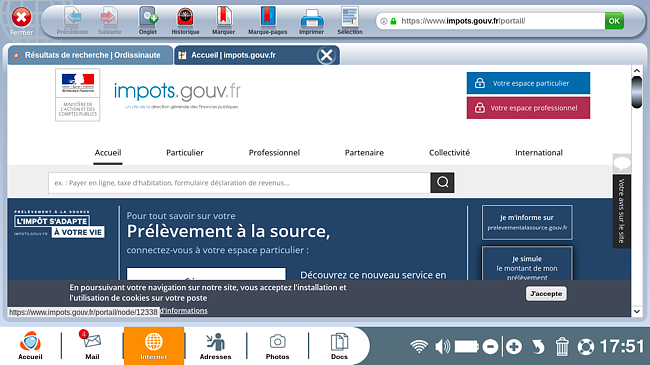Screen dimensions: 650x365
Task: Open Accueil in the bottom dock
Action: [30, 346]
